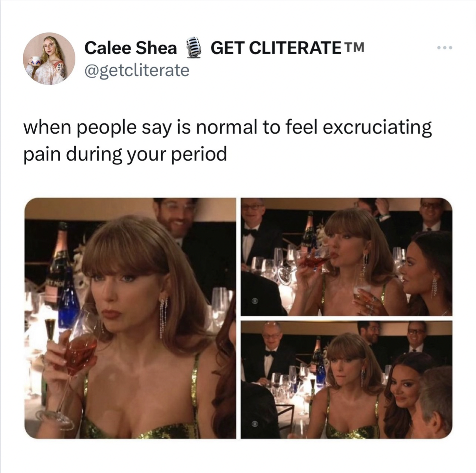The height and width of the screenshot is (473, 476).
Task: Open the top-right photo showing drinking from glass
Action: (346, 257)
